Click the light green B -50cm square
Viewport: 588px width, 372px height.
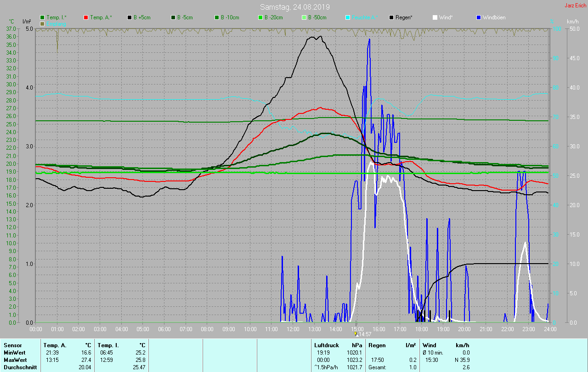pyautogui.click(x=304, y=17)
